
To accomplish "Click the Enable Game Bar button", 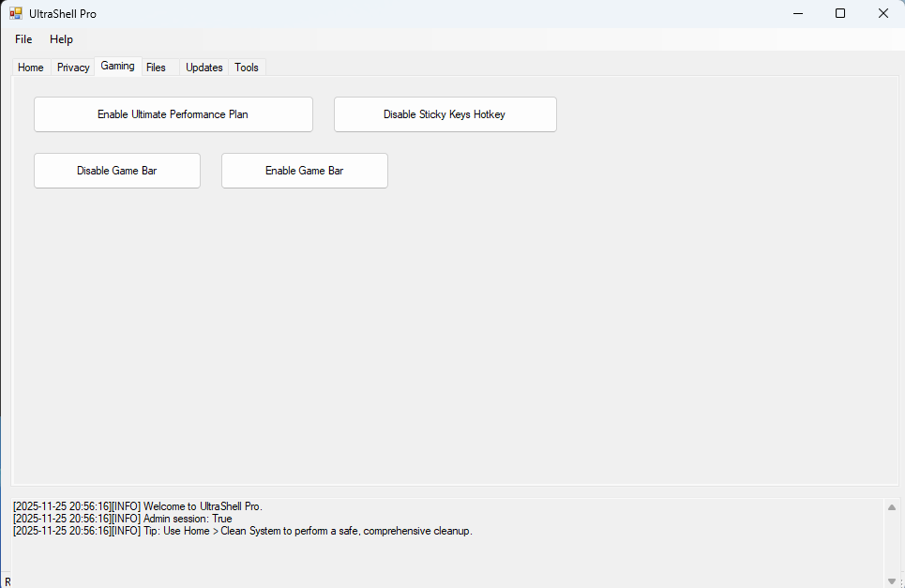I will (x=305, y=171).
